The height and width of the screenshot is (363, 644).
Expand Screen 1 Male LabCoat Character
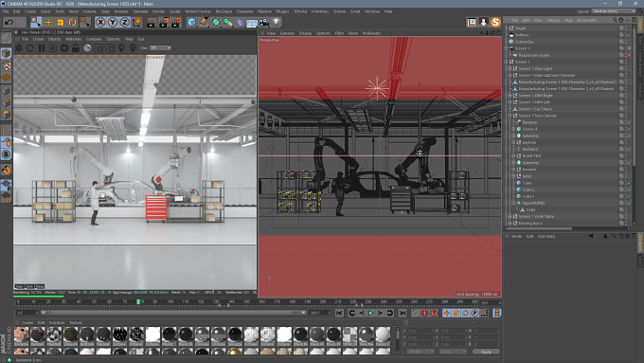click(x=510, y=75)
